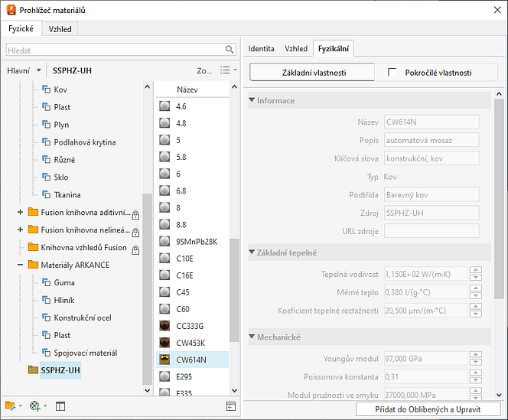Select the CW614N material sphere icon
This screenshot has width=508, height=420.
164,360
